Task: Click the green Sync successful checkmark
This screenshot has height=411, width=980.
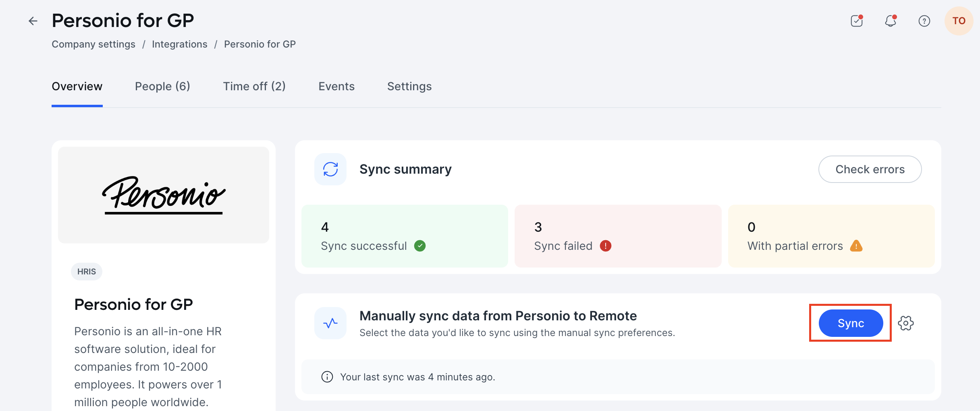Action: (x=420, y=246)
